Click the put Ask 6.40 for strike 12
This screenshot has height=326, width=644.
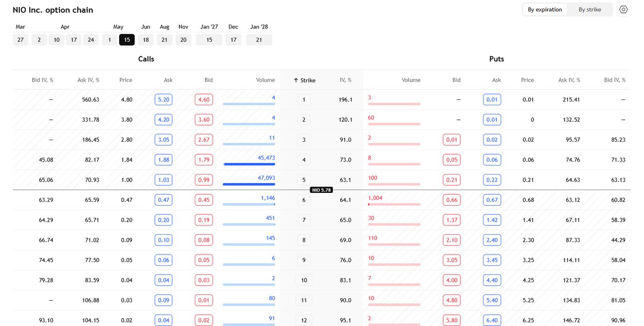click(492, 320)
